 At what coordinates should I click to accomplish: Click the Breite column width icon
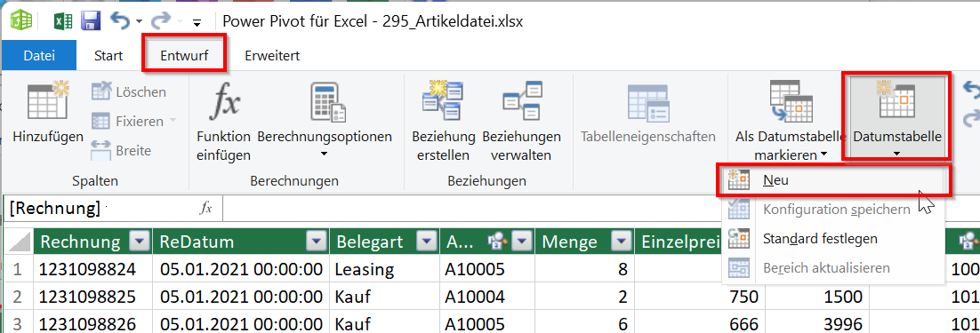(101, 150)
